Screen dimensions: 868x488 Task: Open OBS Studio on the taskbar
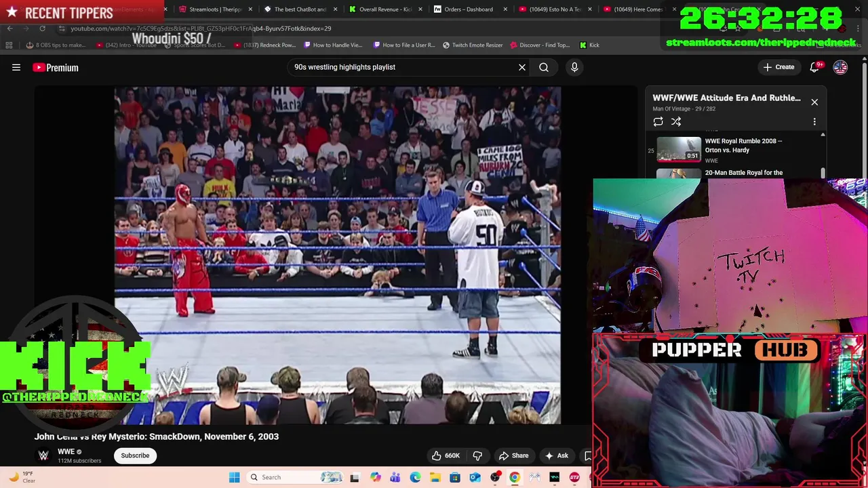click(495, 477)
